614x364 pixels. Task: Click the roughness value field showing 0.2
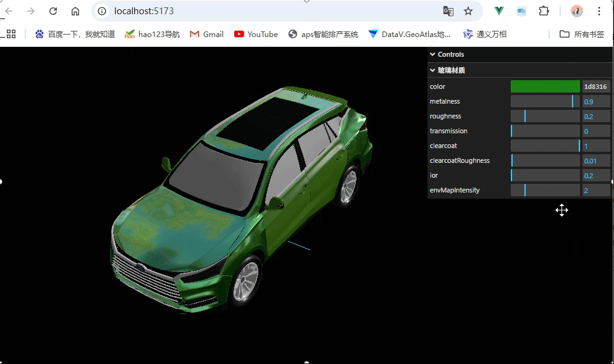(595, 116)
